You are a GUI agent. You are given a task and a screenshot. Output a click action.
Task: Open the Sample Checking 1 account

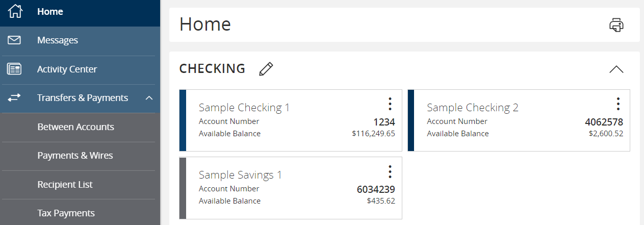(244, 108)
